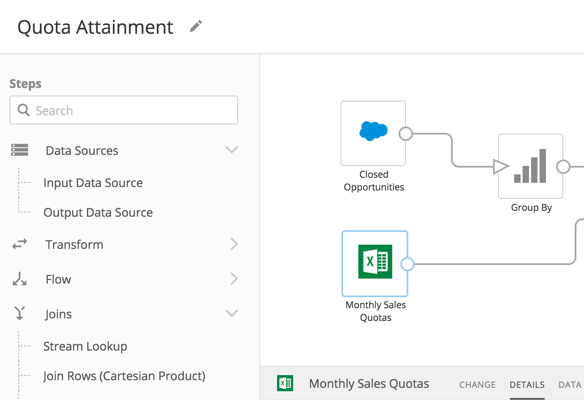The width and height of the screenshot is (584, 400).
Task: Click the Excel icon in the bottom details bar
Action: coord(285,383)
